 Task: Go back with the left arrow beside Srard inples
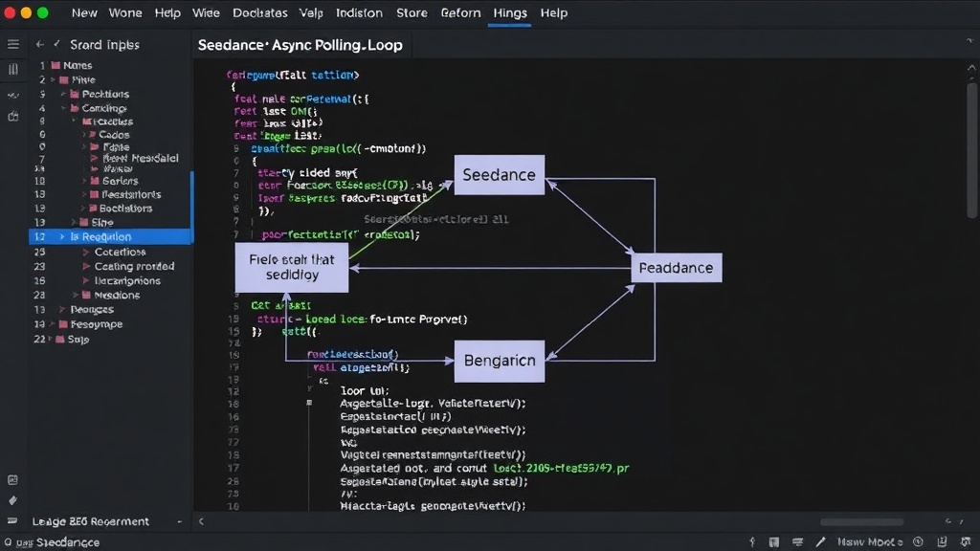pyautogui.click(x=40, y=44)
